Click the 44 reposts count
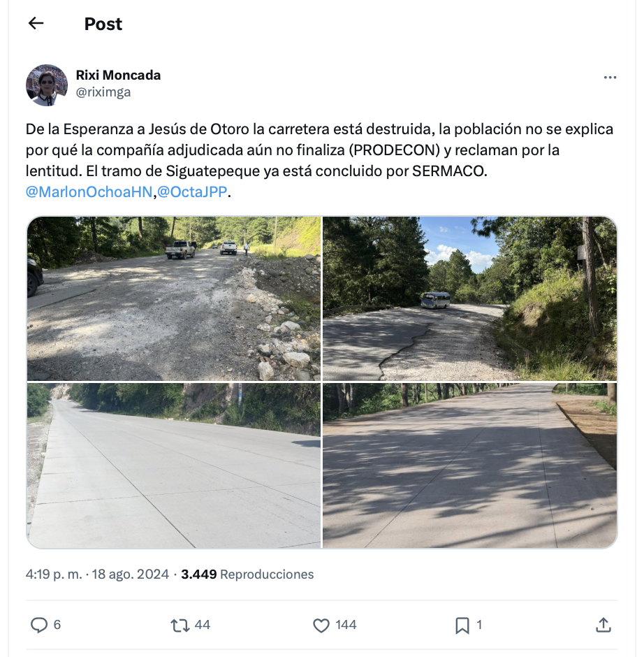The height and width of the screenshot is (657, 644). point(203,625)
